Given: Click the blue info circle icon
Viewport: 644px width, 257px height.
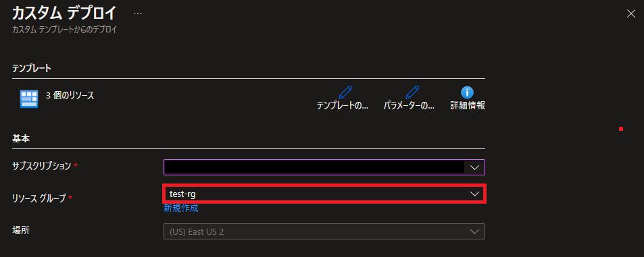Looking at the screenshot, I should pyautogui.click(x=468, y=92).
